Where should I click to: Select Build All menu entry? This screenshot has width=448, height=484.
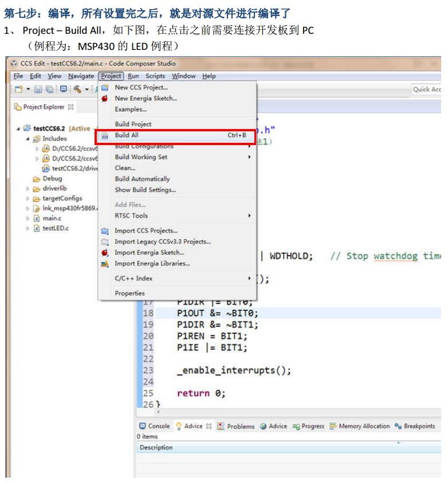pos(176,135)
